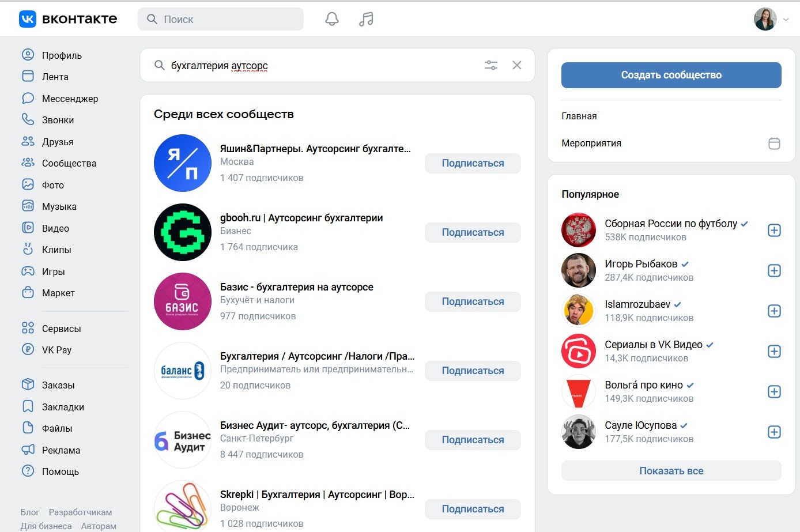This screenshot has height=532, width=800.
Task: Subscribe to gbooh.ru community
Action: (473, 232)
